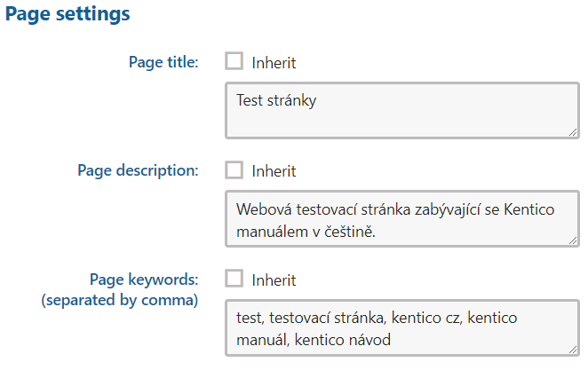Click the 'Page description:' field label
This screenshot has width=588, height=370.
(x=138, y=169)
